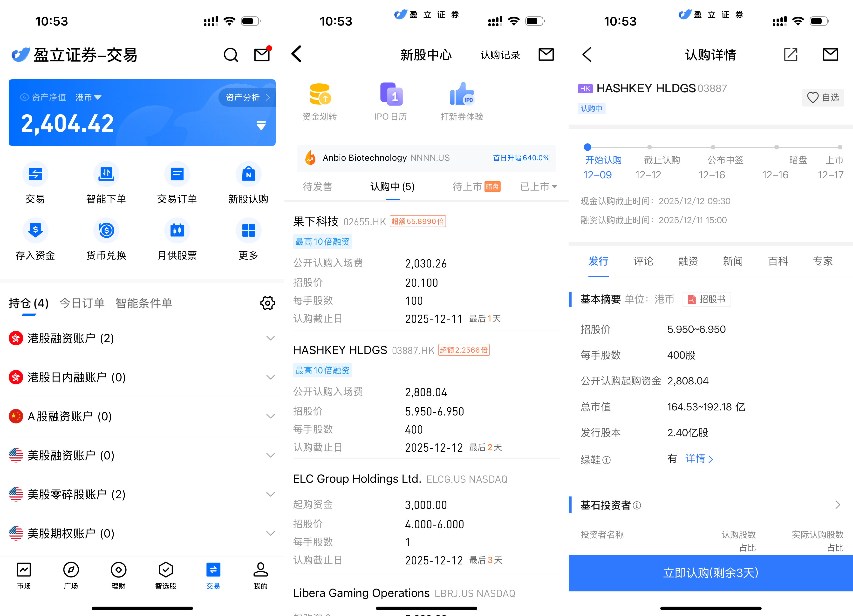This screenshot has height=616, width=853.
Task: Open the share icon on 认购详情
Action: 791,55
